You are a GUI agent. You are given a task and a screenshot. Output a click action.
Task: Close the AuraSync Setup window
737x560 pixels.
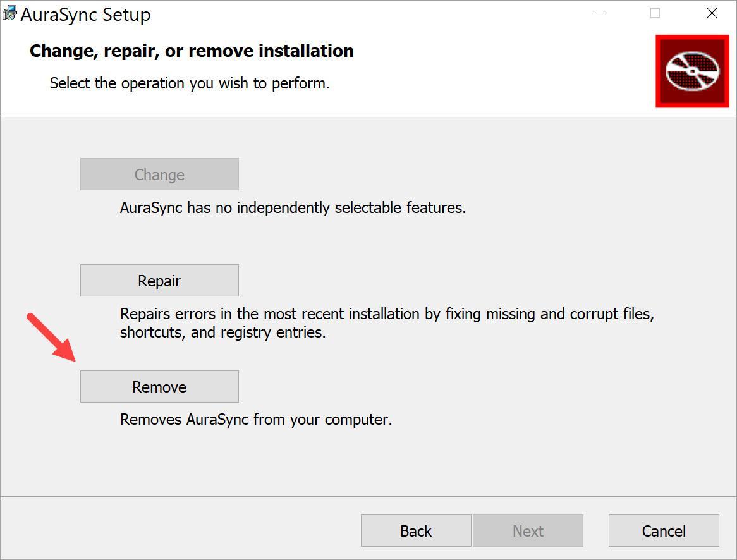click(x=712, y=13)
